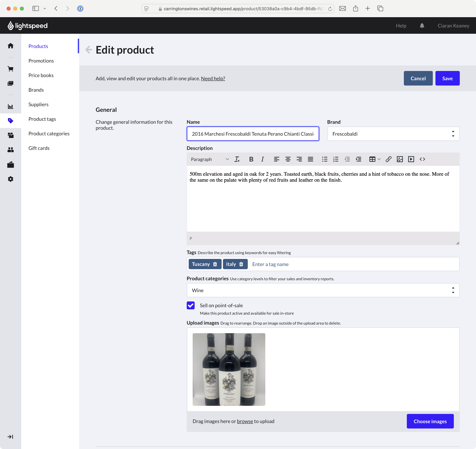Click into the description text area
This screenshot has height=449, width=476.
[x=323, y=199]
